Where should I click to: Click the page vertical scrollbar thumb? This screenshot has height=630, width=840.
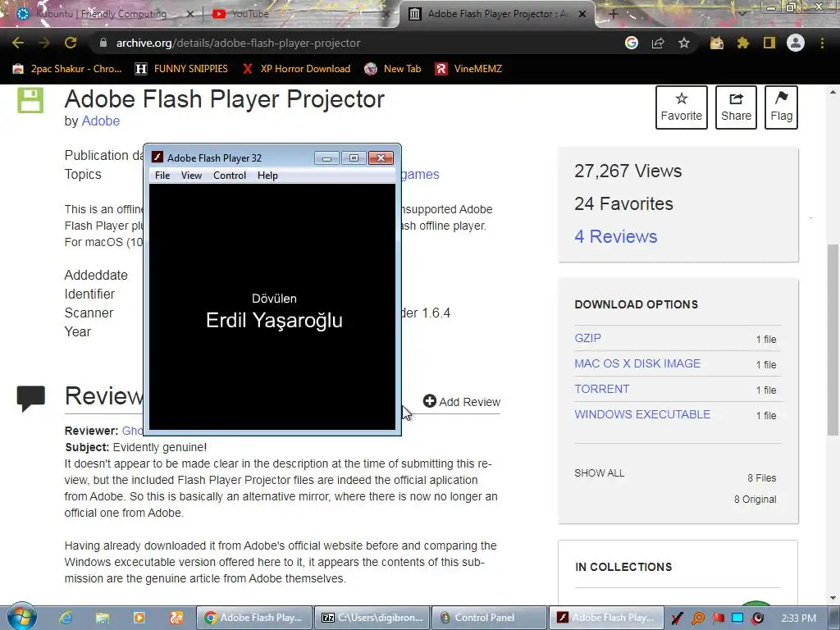click(833, 340)
